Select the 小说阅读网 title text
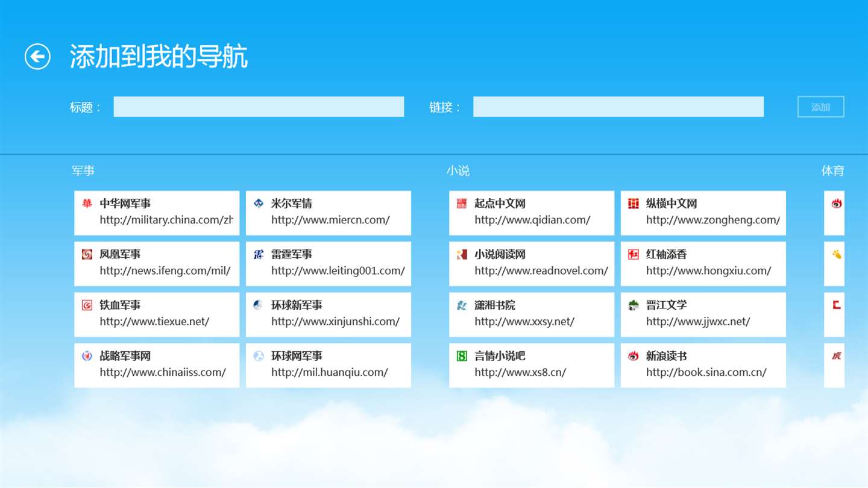Image resolution: width=868 pixels, height=488 pixels. click(x=500, y=254)
